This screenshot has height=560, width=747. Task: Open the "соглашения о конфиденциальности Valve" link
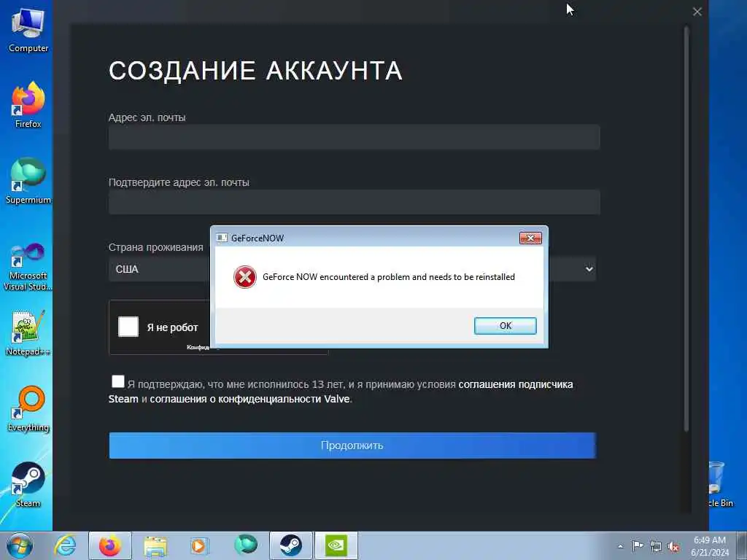(x=249, y=399)
